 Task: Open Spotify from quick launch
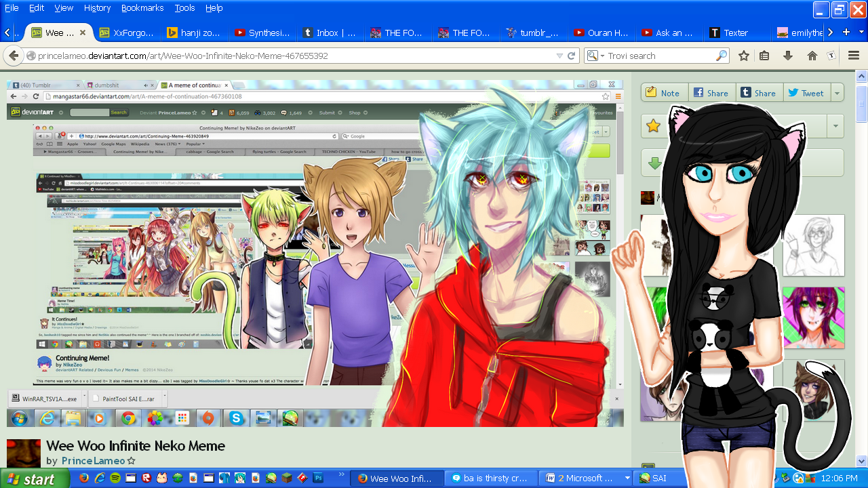tap(115, 479)
